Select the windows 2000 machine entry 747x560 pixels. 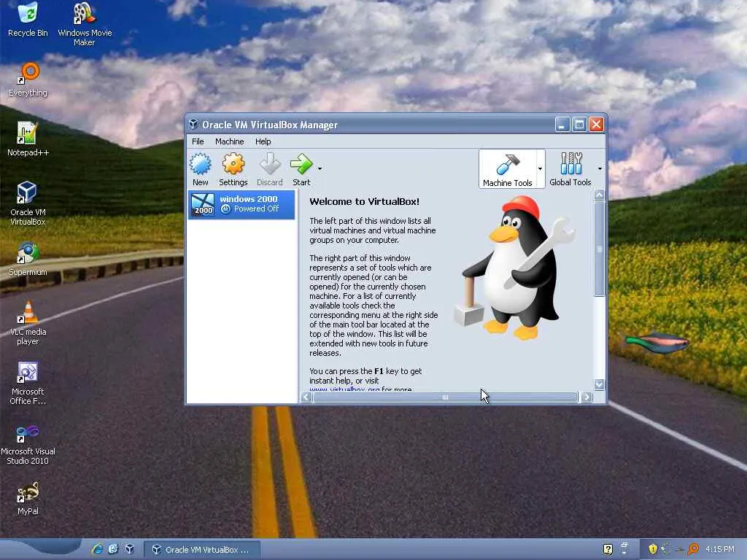click(x=241, y=204)
